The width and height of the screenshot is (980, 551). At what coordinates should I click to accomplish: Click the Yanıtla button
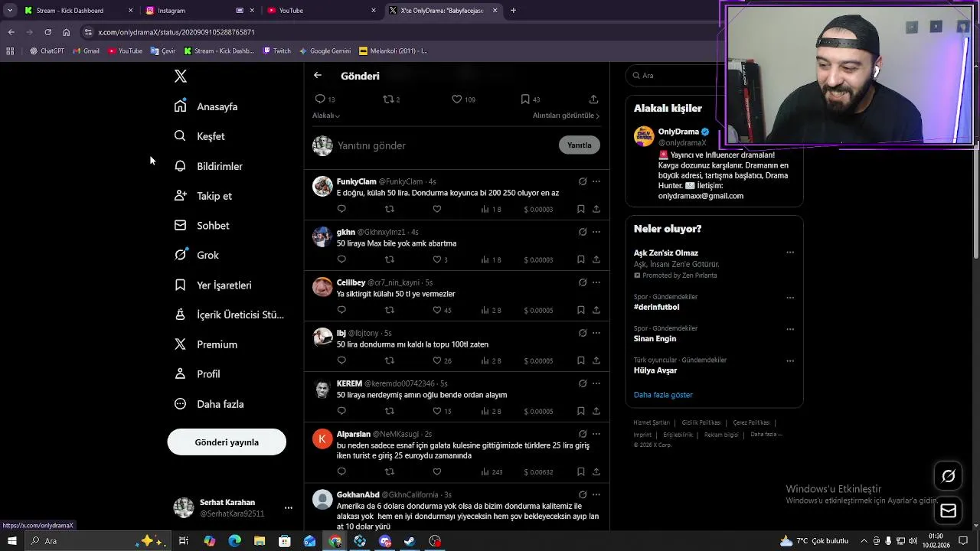[x=580, y=145]
